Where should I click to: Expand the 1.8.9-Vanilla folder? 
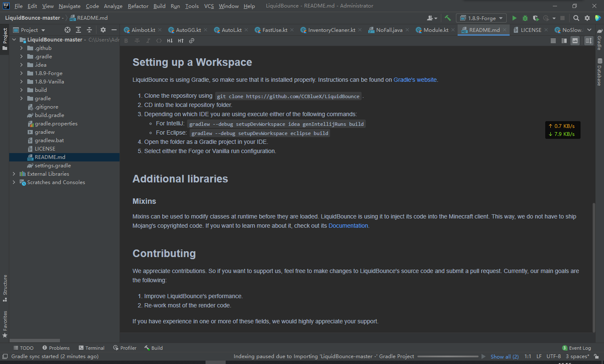pos(21,82)
